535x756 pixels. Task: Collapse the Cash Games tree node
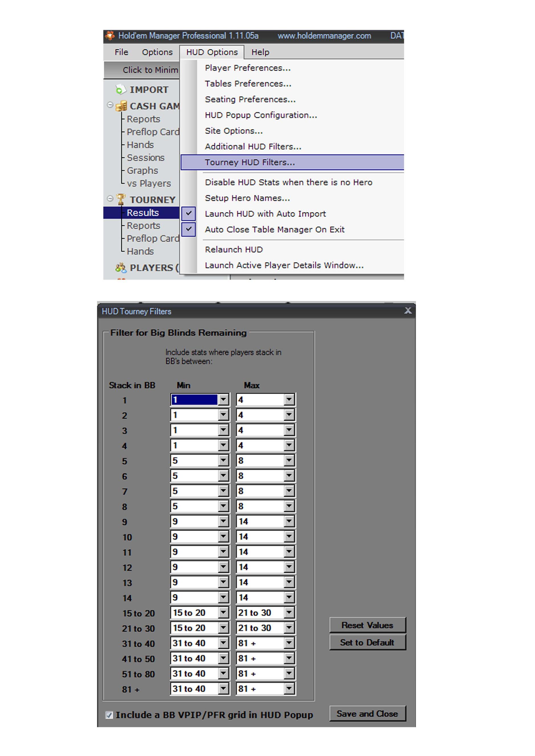coord(110,105)
